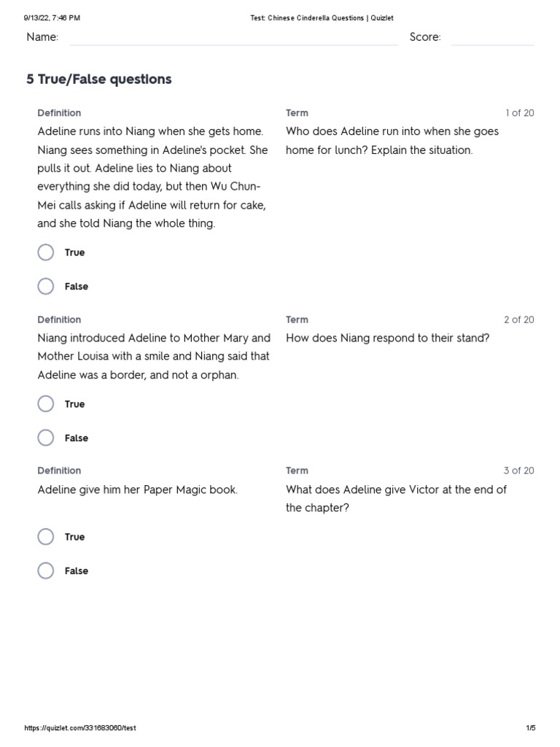Choose False for the Niang introduced Adeline question

pos(46,438)
